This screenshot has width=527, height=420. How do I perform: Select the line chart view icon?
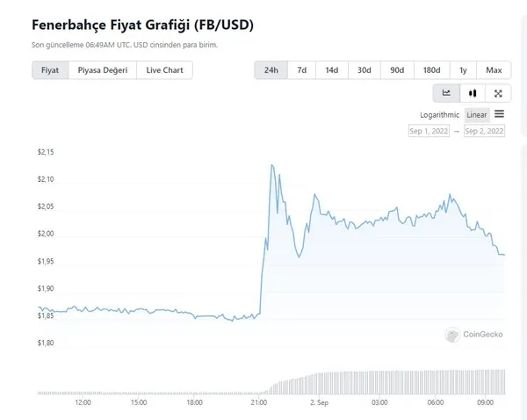click(446, 93)
